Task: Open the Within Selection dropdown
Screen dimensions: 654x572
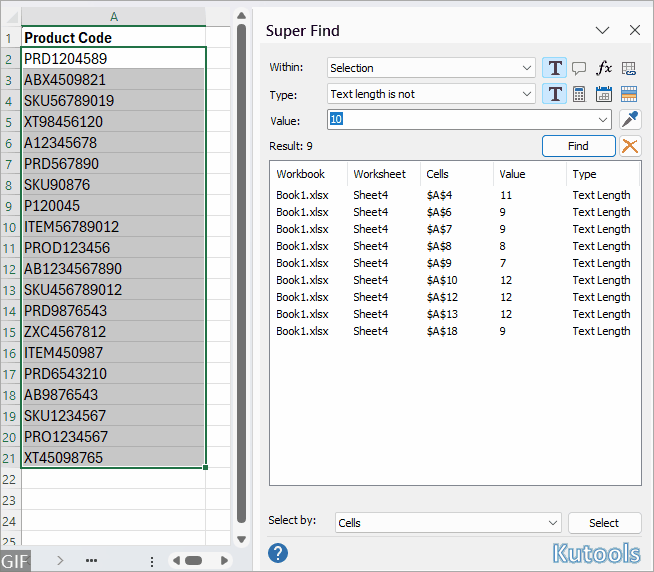Action: click(x=431, y=68)
